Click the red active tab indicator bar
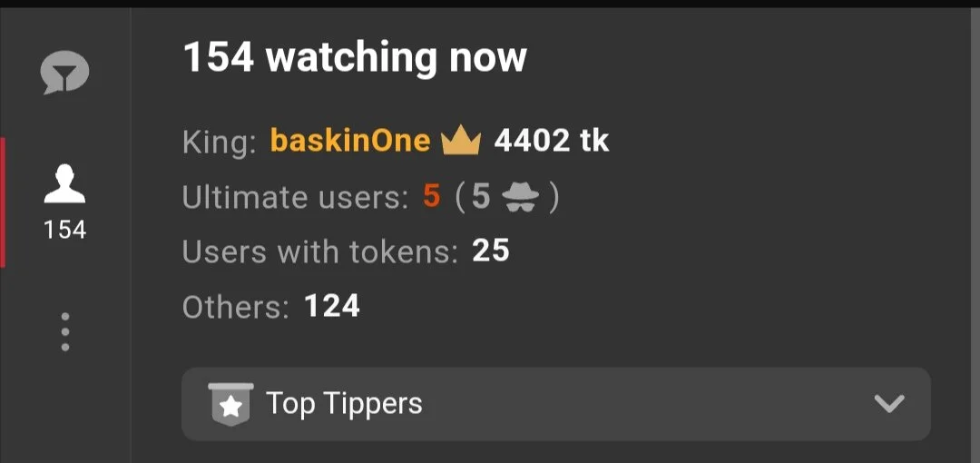Image resolution: width=980 pixels, height=463 pixels. tap(3, 202)
